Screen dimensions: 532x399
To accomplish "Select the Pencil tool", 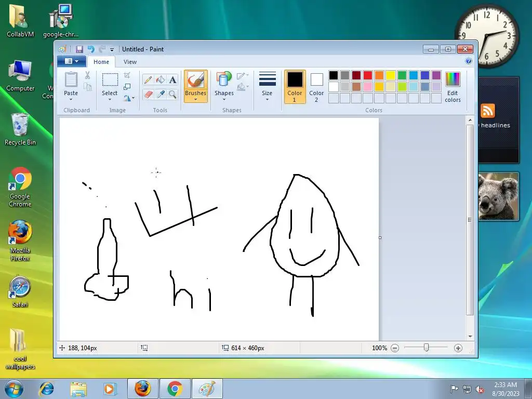I will tap(148, 79).
